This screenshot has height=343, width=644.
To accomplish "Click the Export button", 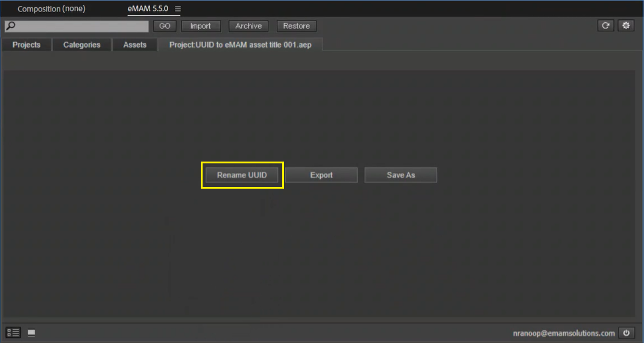I will [x=321, y=175].
